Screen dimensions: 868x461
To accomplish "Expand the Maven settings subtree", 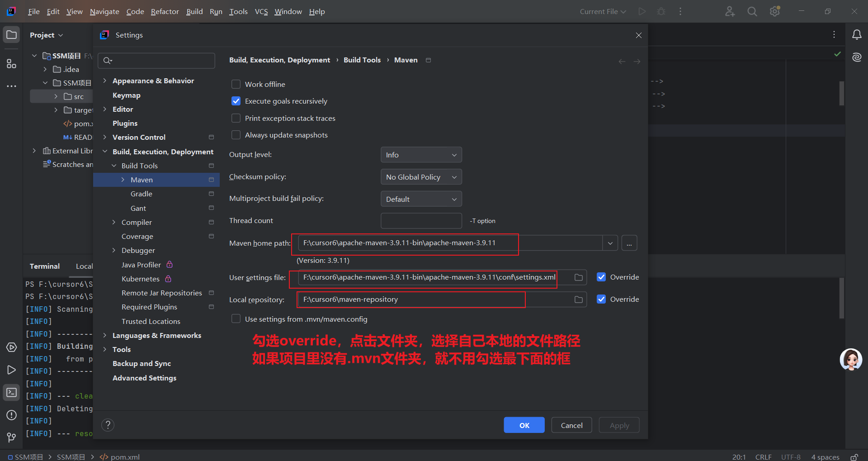I will [x=123, y=180].
